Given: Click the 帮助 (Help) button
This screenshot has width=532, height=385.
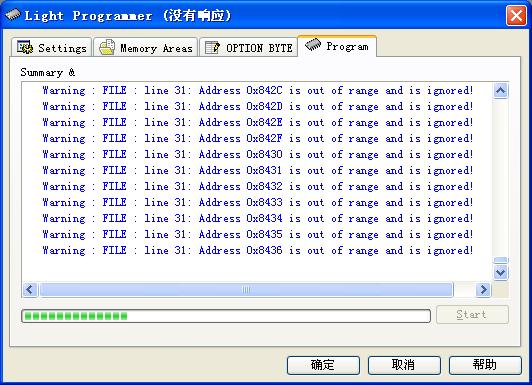Looking at the screenshot, I should click(x=485, y=365).
